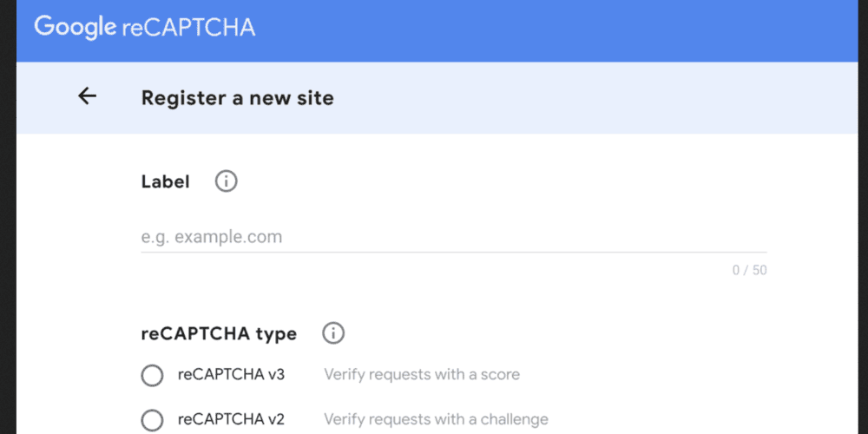The width and height of the screenshot is (868, 434).
Task: Click "Verify requests with a score" description
Action: 422,375
